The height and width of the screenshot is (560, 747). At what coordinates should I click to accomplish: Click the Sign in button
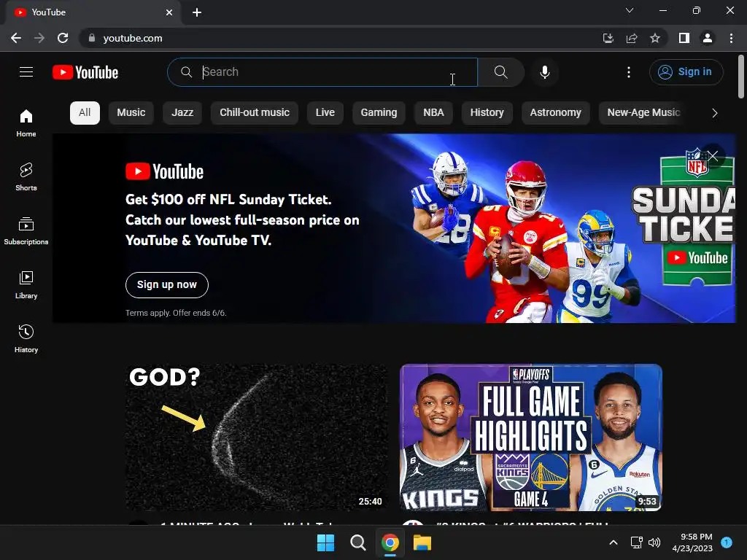(x=686, y=72)
